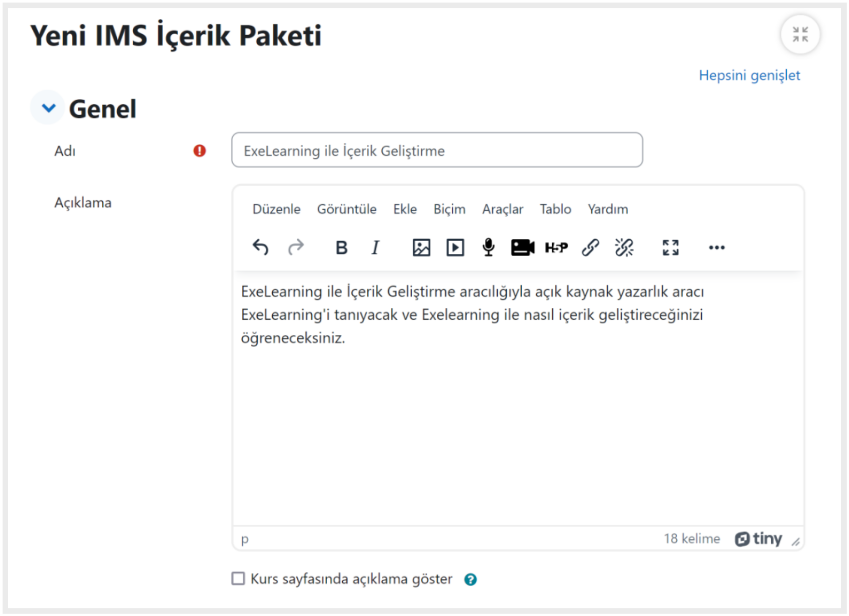Click inside the Açıklama editor text area
Image resolution: width=849 pixels, height=616 pixels.
(518, 398)
